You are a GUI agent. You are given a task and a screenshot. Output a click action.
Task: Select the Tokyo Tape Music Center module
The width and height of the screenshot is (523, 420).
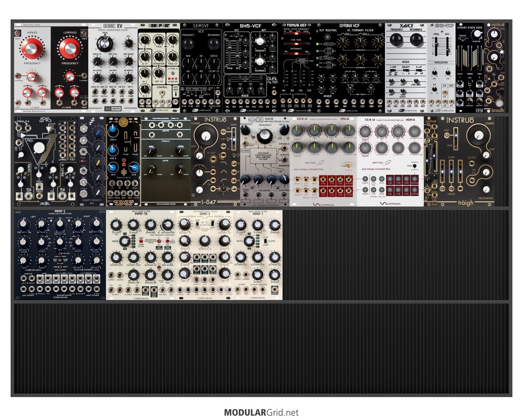click(166, 162)
